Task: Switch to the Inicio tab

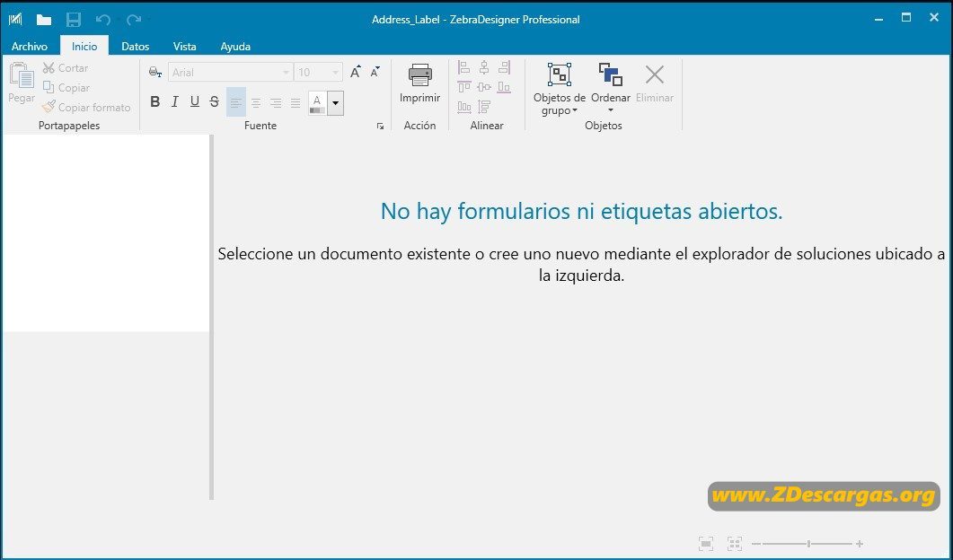Action: (x=84, y=46)
